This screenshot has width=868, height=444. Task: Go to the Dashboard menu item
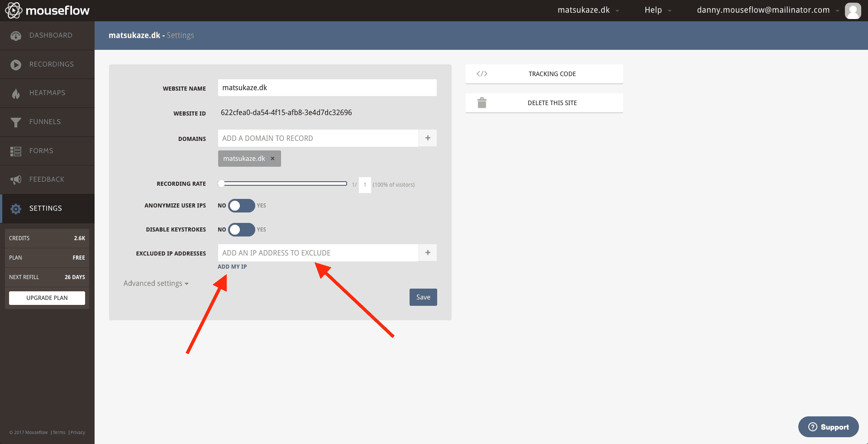point(16,35)
